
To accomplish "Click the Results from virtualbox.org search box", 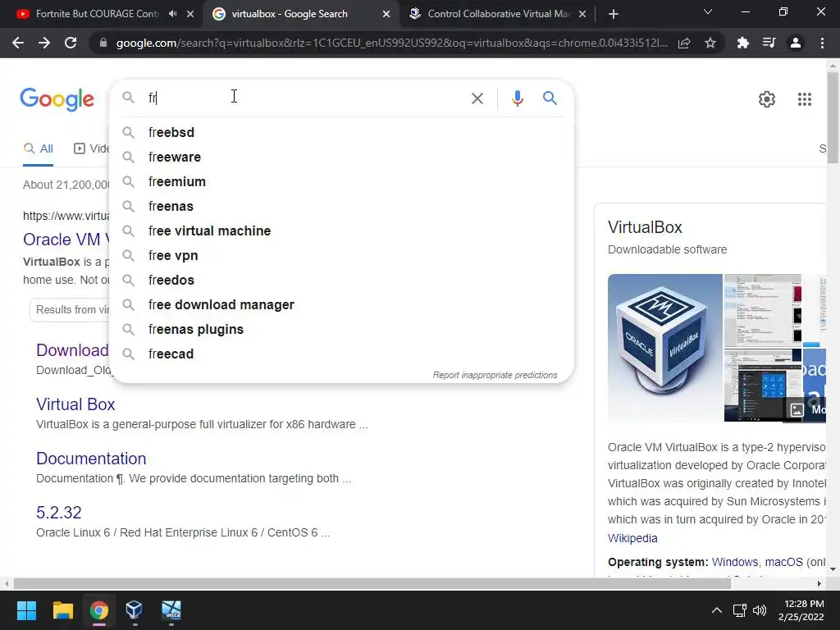I will 70,309.
